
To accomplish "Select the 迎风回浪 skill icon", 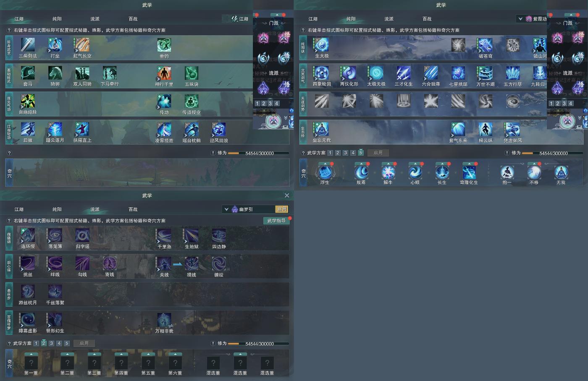I will tap(219, 129).
